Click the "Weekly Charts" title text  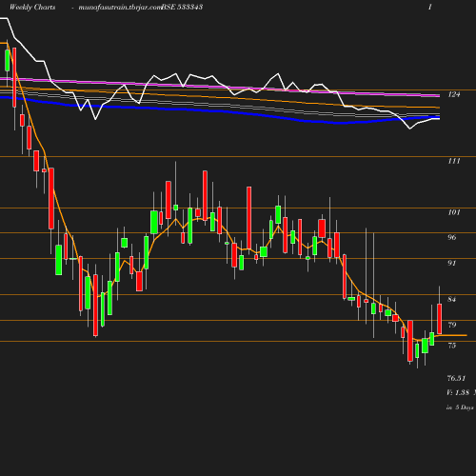(x=32, y=7)
